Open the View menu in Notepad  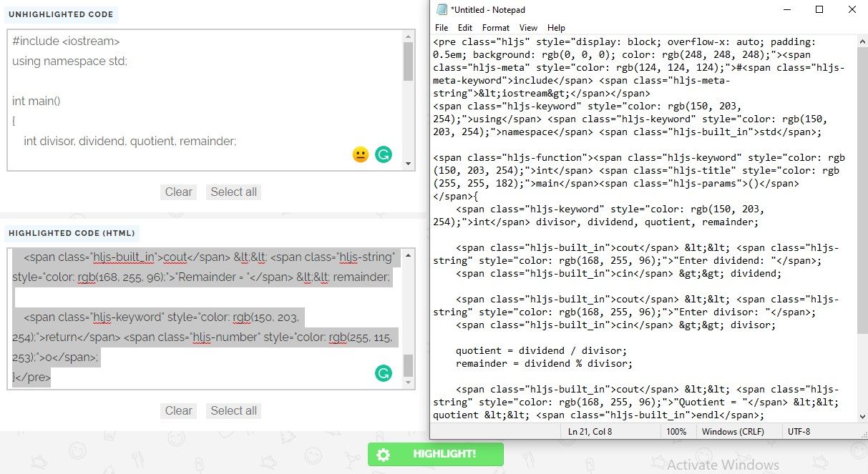click(x=528, y=28)
